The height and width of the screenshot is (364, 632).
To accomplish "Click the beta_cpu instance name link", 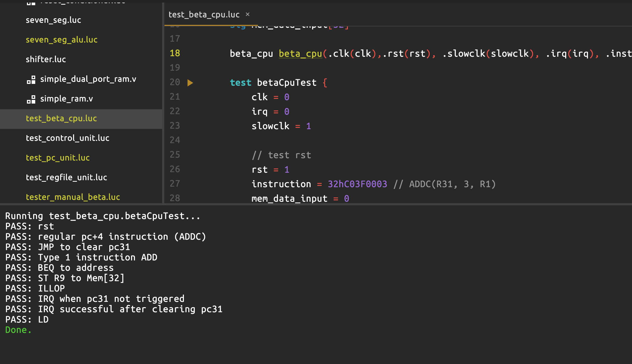I will point(300,54).
